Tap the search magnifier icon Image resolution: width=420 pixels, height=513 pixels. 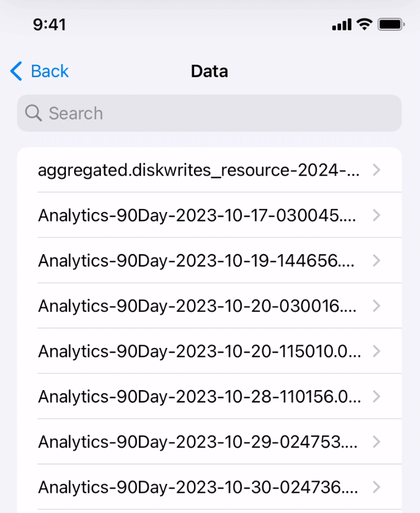33,113
